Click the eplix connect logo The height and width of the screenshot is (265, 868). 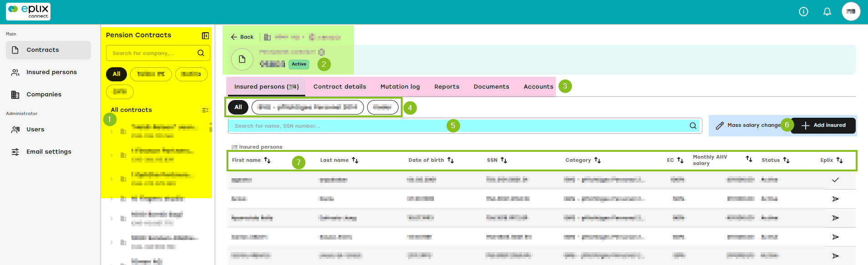28,12
